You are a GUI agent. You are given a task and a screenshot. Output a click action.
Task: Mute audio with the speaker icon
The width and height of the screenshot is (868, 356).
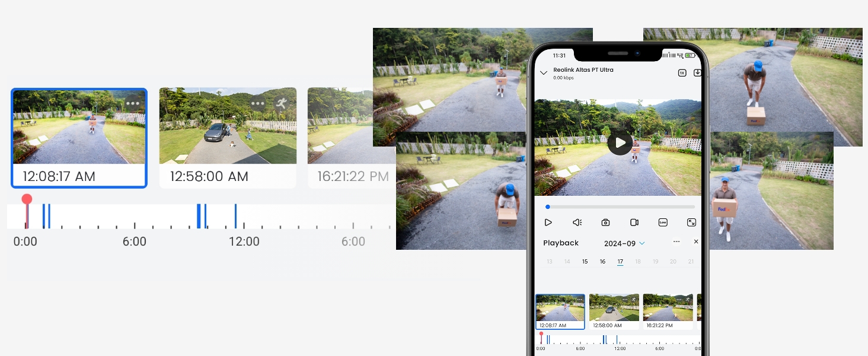tap(577, 223)
